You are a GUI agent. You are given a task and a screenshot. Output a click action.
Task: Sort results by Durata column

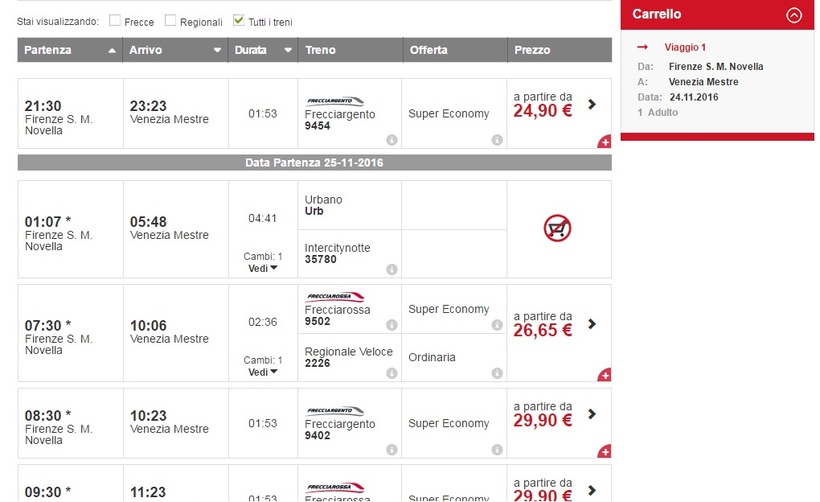pyautogui.click(x=263, y=50)
